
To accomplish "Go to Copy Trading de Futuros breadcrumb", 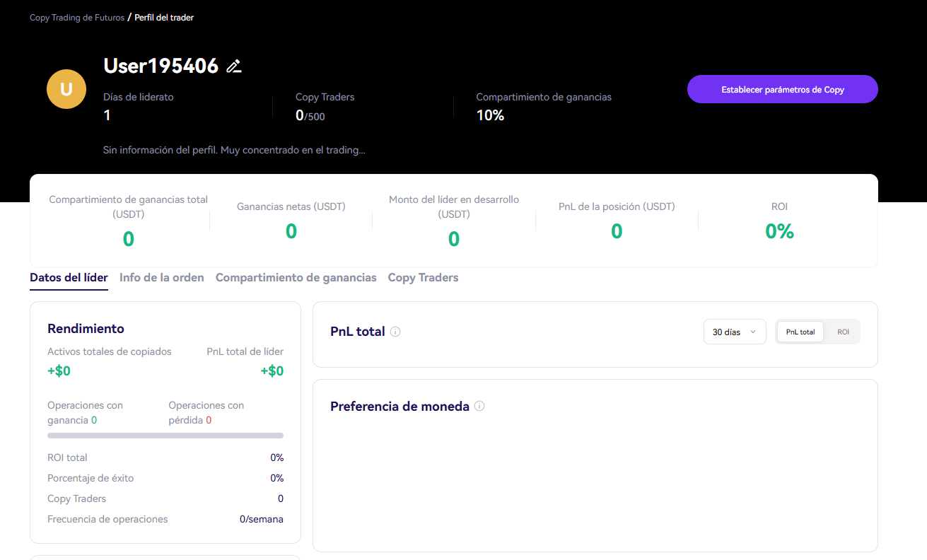I will coord(77,18).
